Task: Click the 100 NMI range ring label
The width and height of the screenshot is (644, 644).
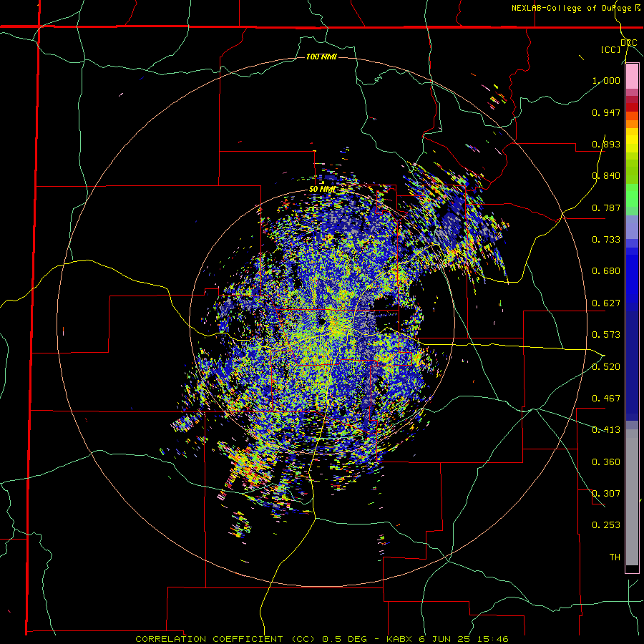Action: click(321, 57)
